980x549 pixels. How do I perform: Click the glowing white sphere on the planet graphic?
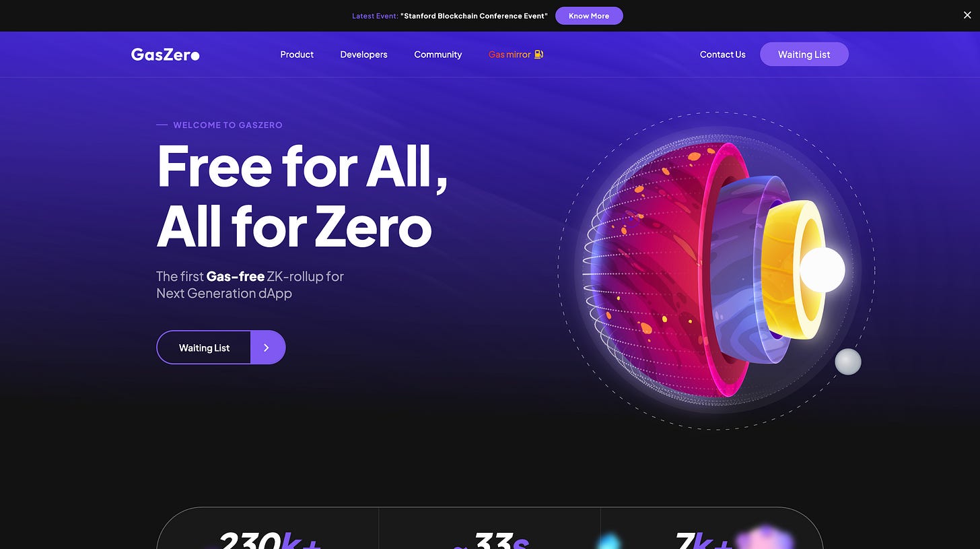[x=822, y=269]
